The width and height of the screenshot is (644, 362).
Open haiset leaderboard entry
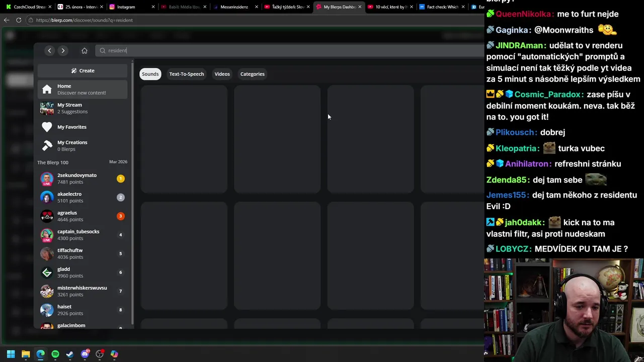click(83, 310)
